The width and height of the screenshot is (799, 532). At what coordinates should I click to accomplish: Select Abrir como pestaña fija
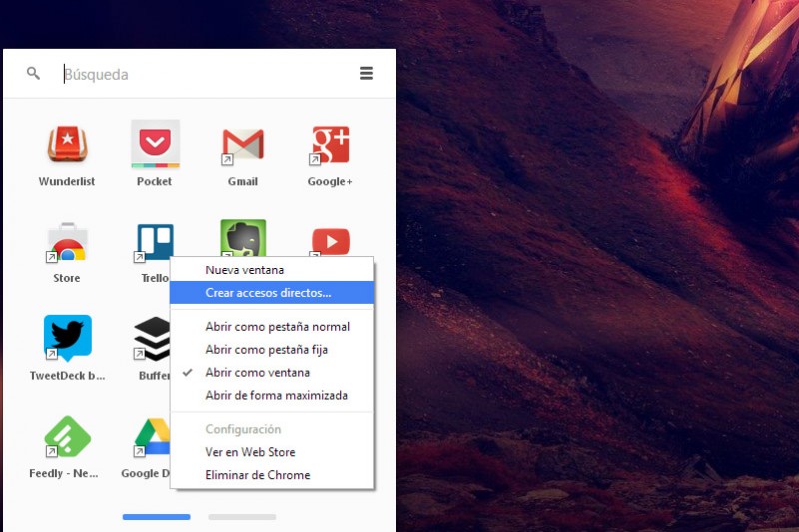tap(272, 349)
